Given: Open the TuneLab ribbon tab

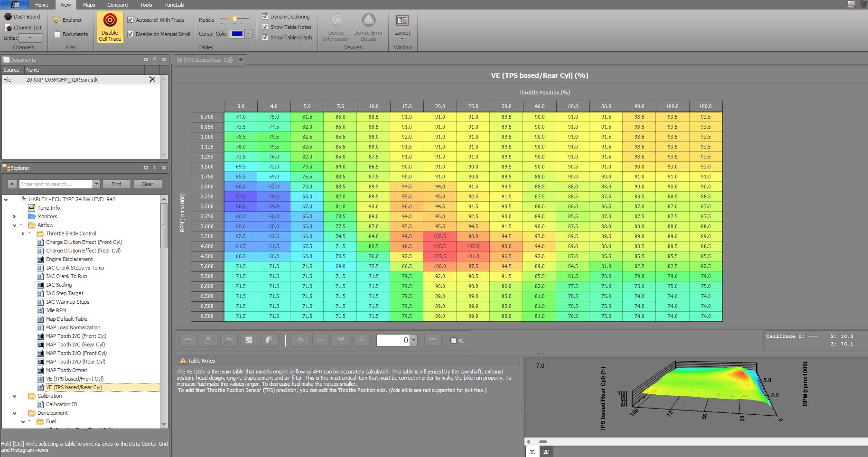Looking at the screenshot, I should (174, 5).
